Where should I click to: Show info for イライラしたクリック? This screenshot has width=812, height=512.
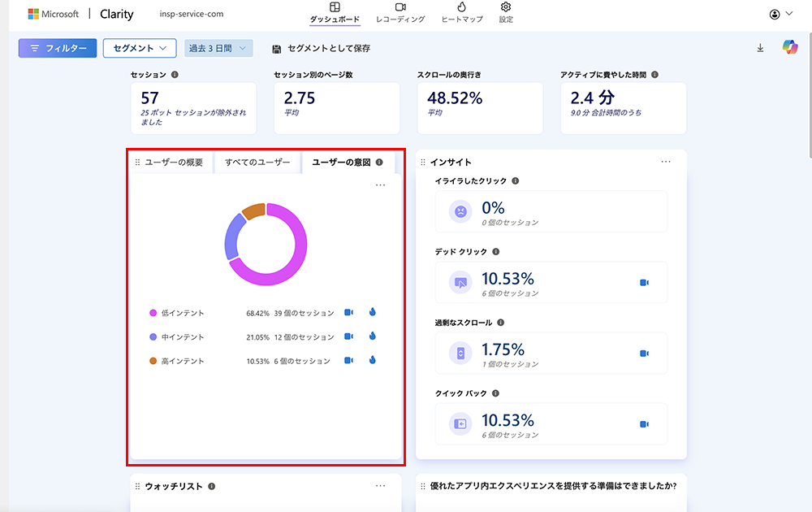tap(516, 181)
